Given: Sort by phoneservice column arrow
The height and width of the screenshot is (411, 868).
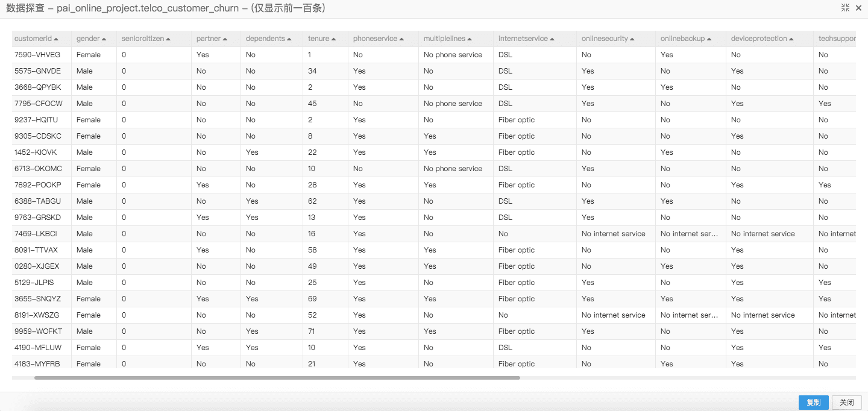Looking at the screenshot, I should point(402,39).
